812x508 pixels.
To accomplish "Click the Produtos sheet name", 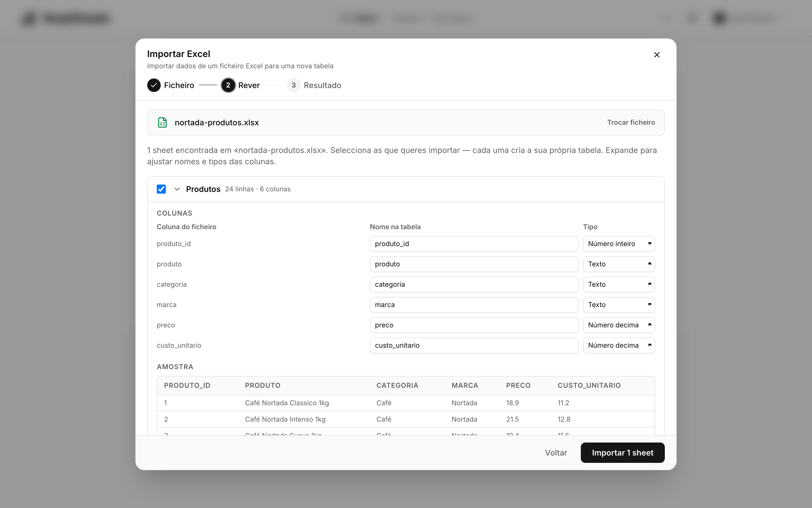I will pyautogui.click(x=203, y=189).
